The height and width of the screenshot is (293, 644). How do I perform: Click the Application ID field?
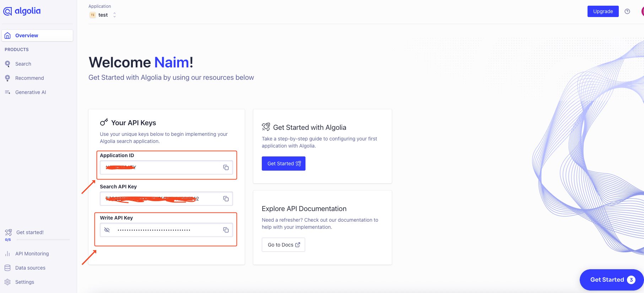tap(166, 167)
